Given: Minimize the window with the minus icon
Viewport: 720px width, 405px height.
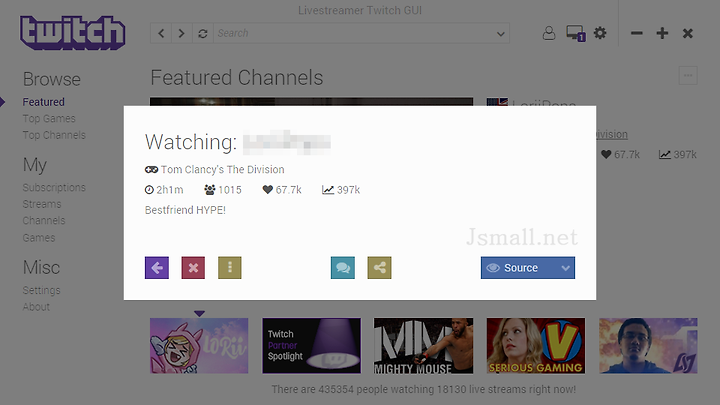Looking at the screenshot, I should [x=636, y=33].
